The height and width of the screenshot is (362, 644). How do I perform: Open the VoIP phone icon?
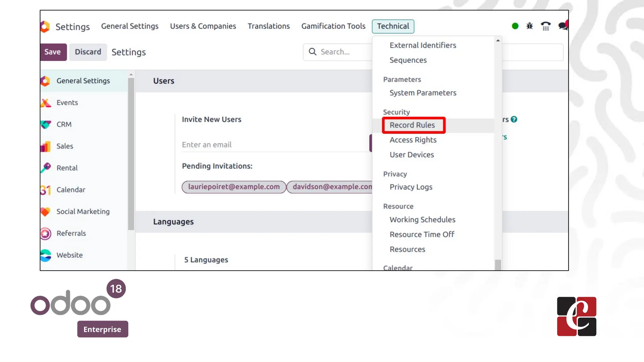[546, 26]
